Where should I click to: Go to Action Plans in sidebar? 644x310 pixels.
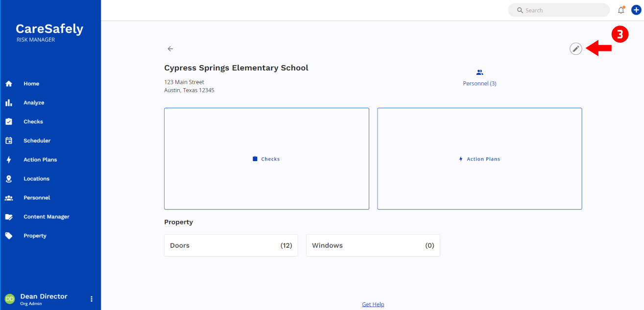pyautogui.click(x=40, y=160)
